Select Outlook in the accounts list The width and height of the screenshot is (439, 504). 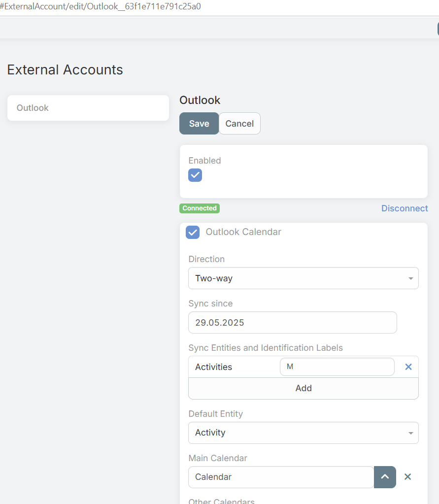click(88, 108)
